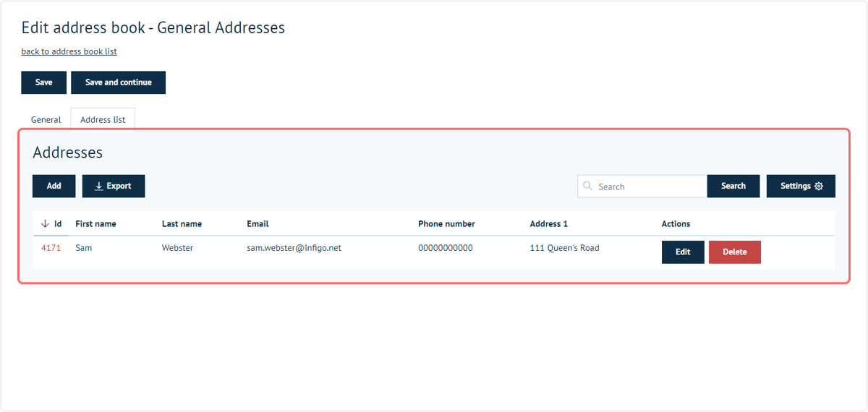Click the address 111 Queen's Road
Screen dimensions: 868x412
(564, 248)
